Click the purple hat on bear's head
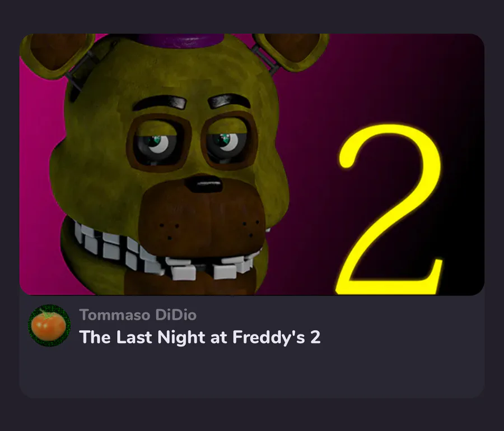 point(179,41)
